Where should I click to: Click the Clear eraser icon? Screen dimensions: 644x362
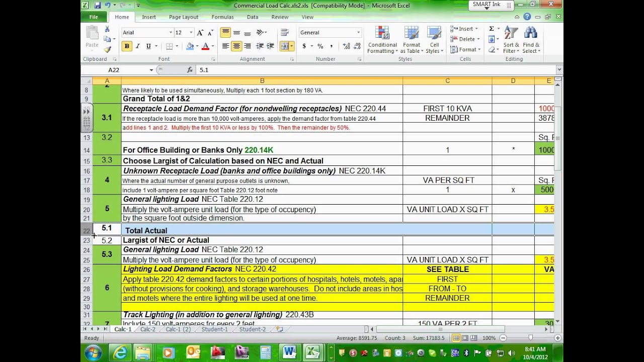coord(491,49)
